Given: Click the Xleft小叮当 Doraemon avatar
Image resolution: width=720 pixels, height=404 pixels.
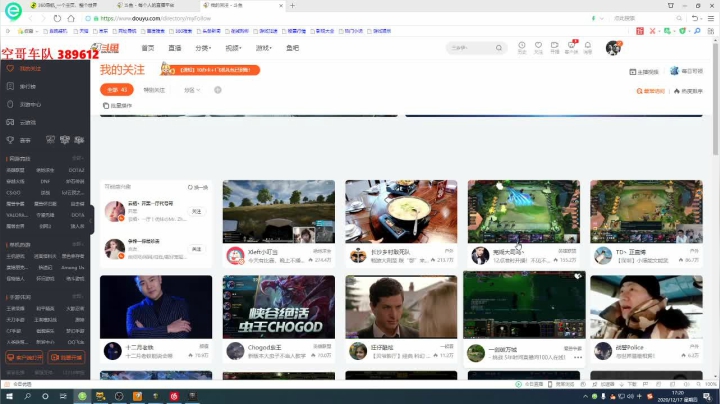Looking at the screenshot, I should pyautogui.click(x=236, y=256).
